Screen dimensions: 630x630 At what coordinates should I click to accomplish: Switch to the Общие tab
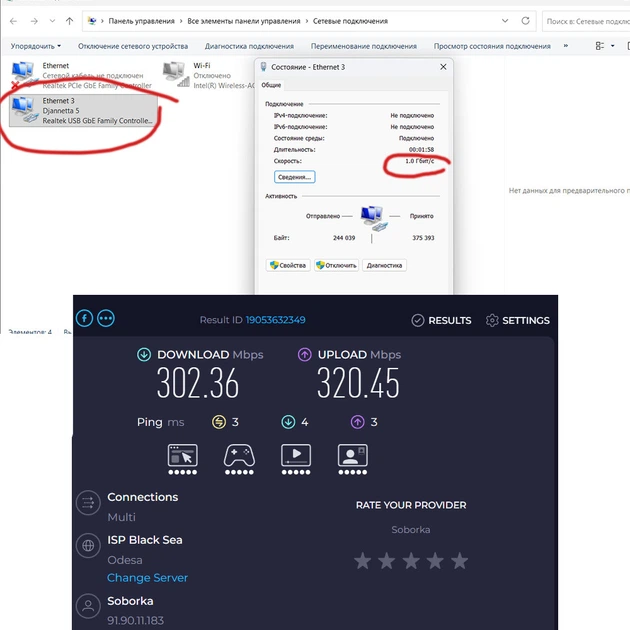tap(271, 85)
